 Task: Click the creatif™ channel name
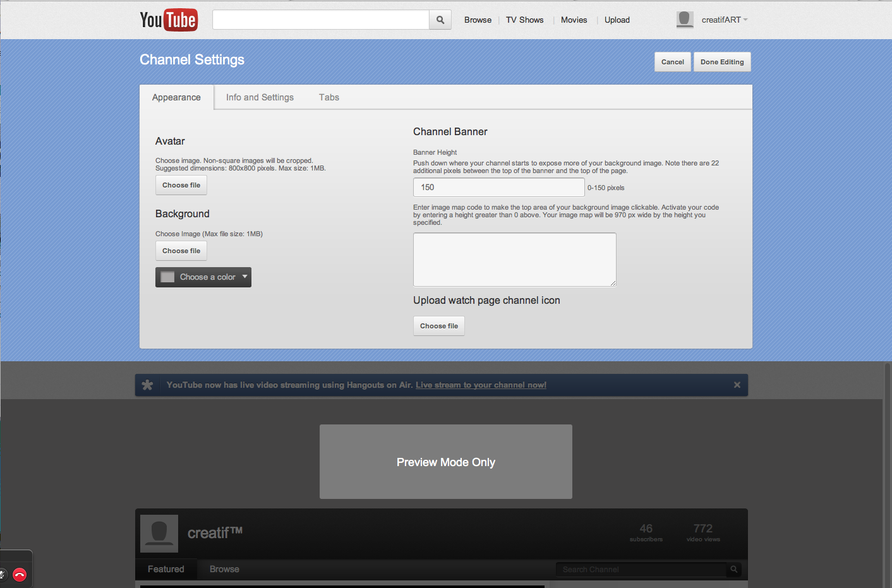tap(215, 532)
